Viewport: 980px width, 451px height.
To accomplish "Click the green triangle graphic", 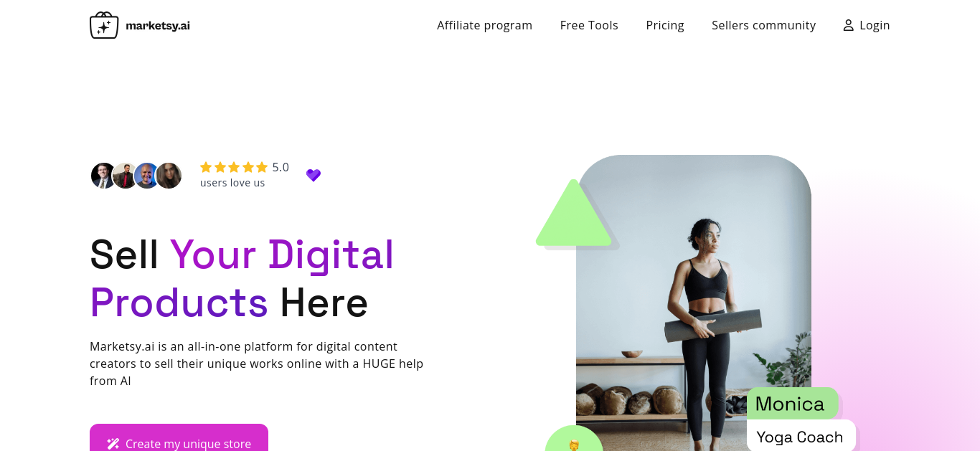I will (x=573, y=213).
